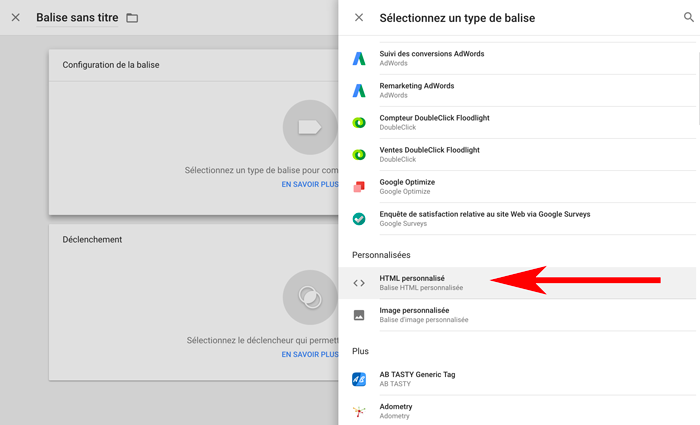Edit the Balise sans titre name field

(x=76, y=18)
